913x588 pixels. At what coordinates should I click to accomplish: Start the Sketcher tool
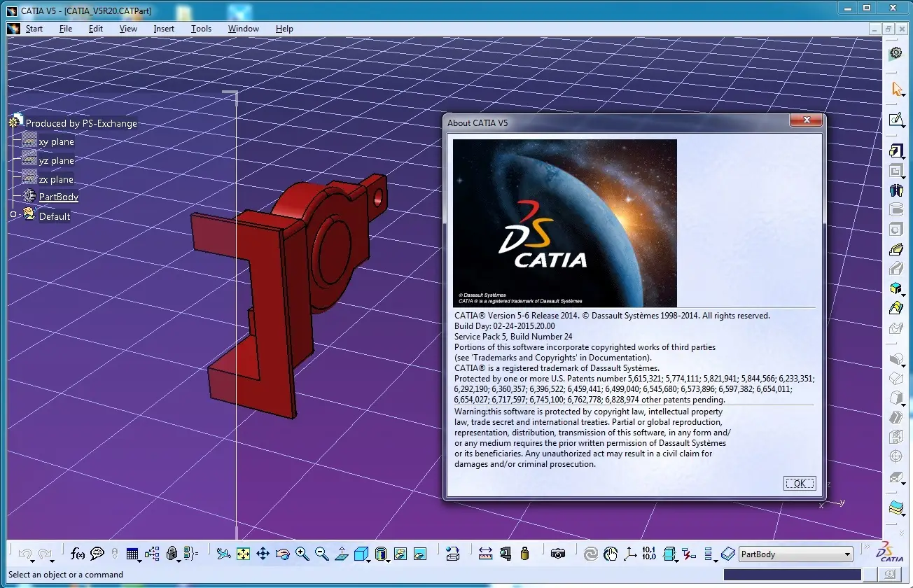pos(896,120)
